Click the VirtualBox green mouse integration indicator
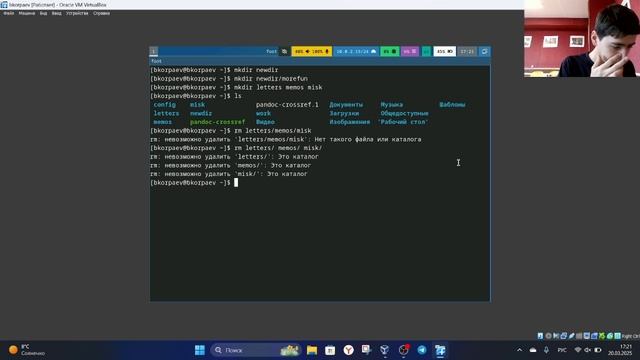 pyautogui.click(x=610, y=336)
